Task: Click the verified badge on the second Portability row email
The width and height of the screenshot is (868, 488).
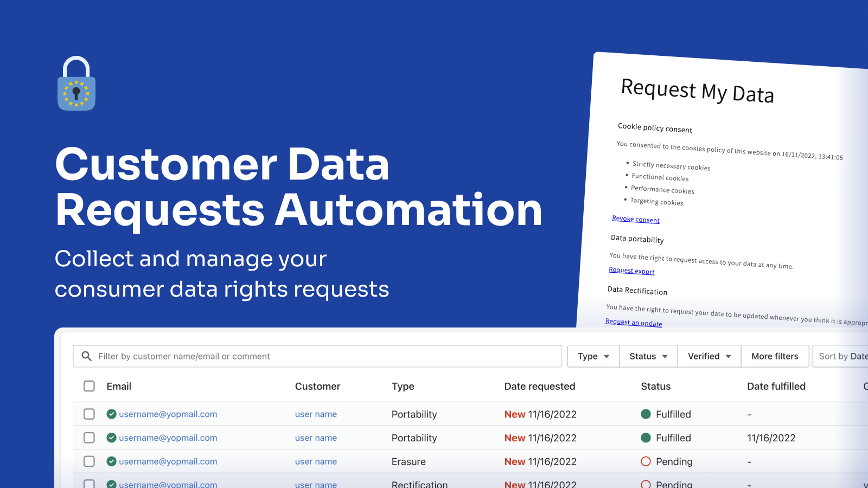Action: (111, 438)
